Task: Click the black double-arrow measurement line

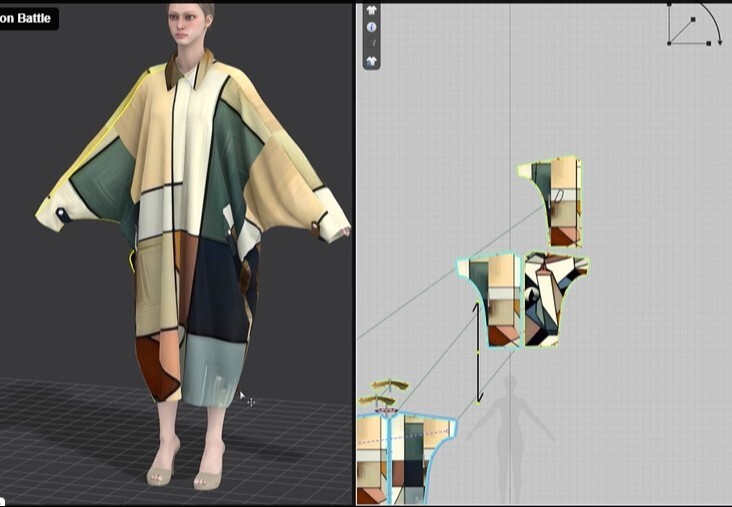Action: click(x=478, y=352)
